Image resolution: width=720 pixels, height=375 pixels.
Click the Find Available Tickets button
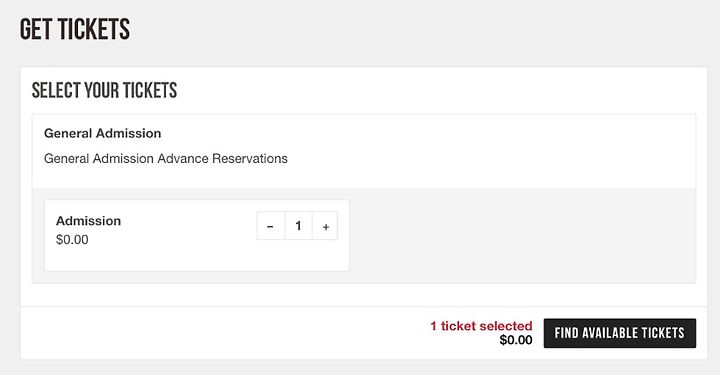(x=619, y=333)
